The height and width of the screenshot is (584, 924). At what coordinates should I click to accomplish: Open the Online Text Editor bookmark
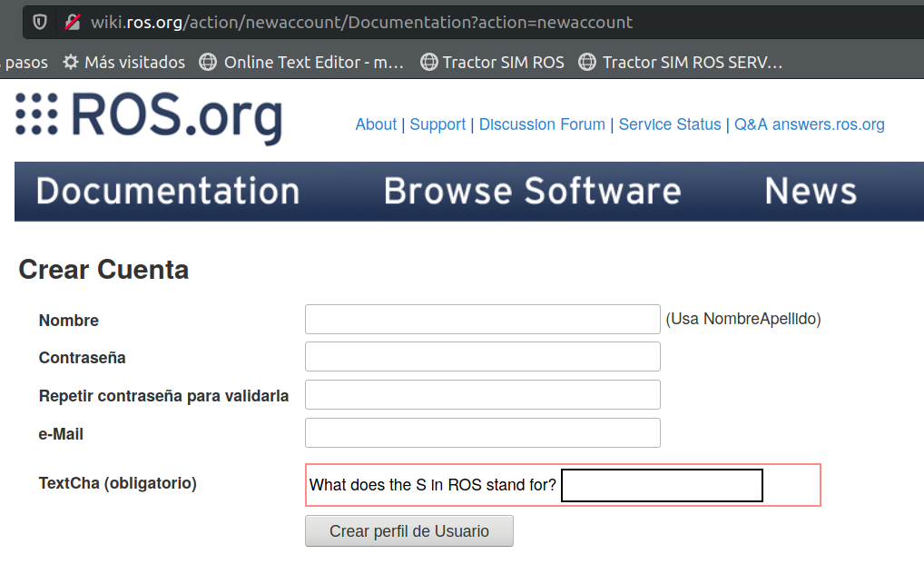coord(301,62)
